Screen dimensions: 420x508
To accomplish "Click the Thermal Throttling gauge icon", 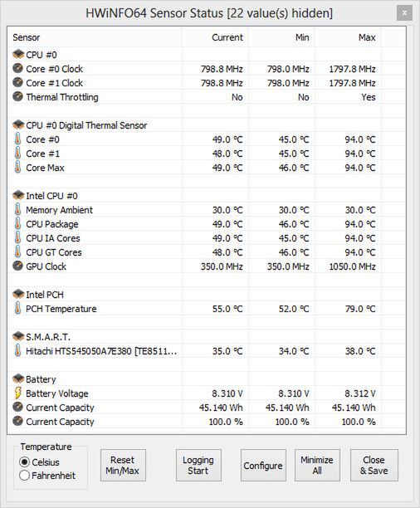I will pos(17,96).
